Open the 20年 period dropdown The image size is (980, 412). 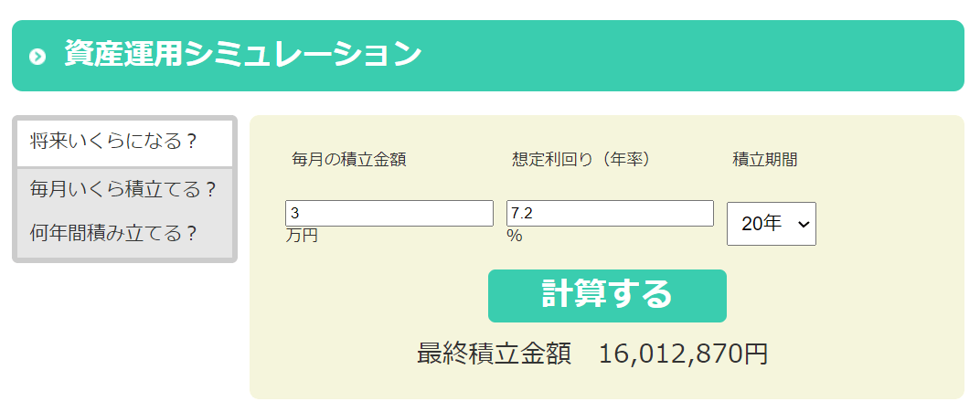click(772, 224)
